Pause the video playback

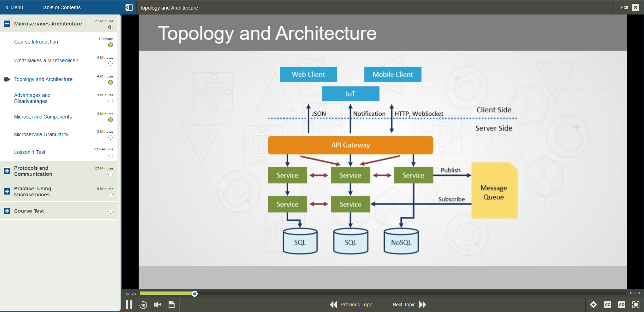coord(129,305)
